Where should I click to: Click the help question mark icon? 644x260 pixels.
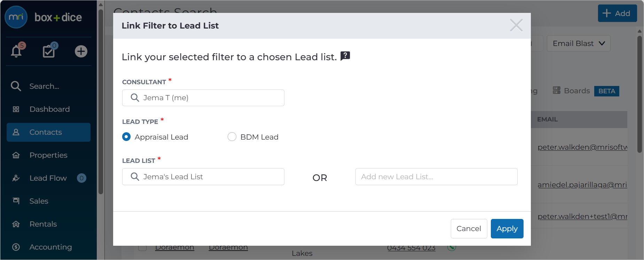click(345, 56)
